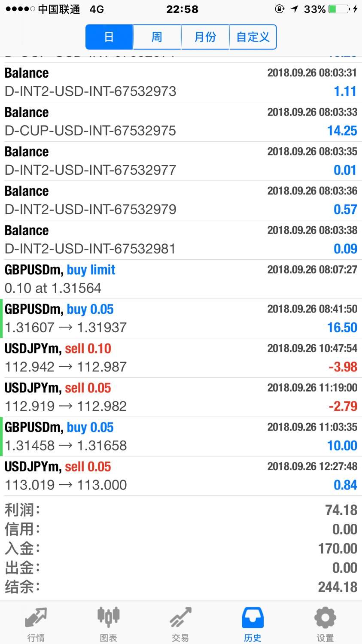The image size is (362, 644).
Task: Select the 自定义 custom range tab
Action: (253, 37)
